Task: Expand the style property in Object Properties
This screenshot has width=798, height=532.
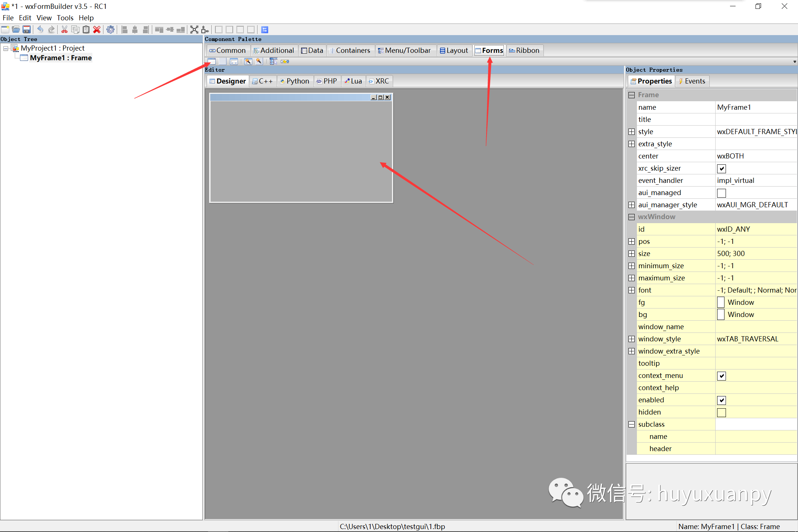Action: (631, 132)
